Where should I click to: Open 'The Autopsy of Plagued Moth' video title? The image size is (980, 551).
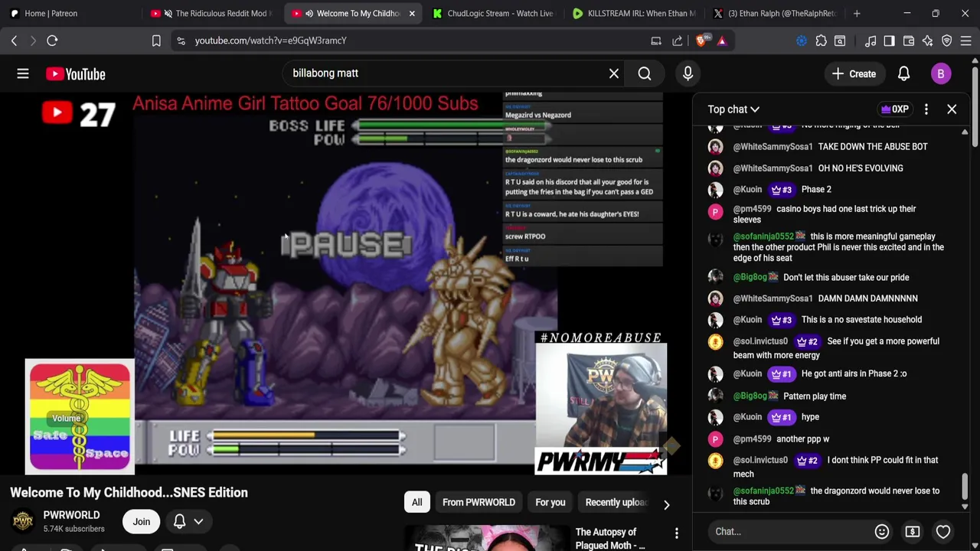pyautogui.click(x=610, y=538)
